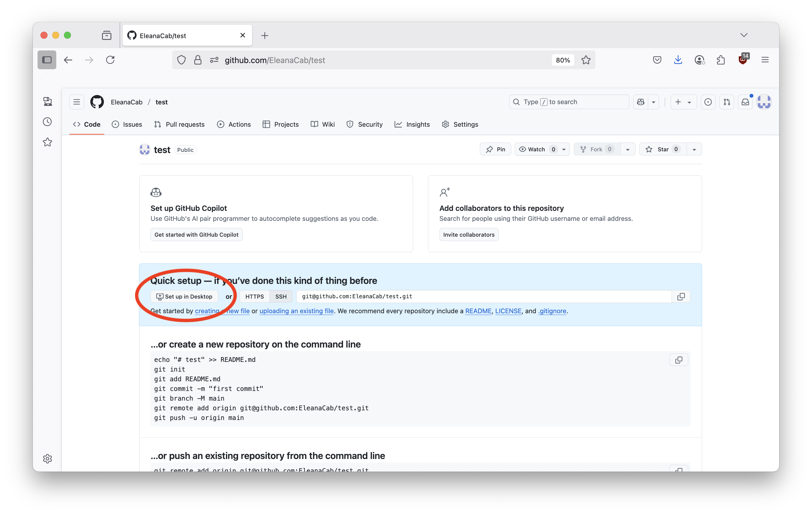
Task: Open pull requests icon in header
Action: click(x=727, y=102)
